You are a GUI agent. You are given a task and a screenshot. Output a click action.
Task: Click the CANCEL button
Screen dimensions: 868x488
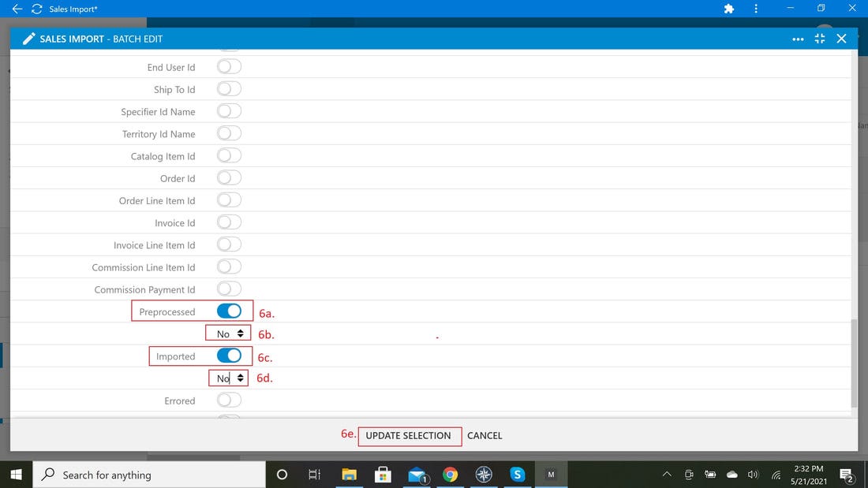point(485,435)
